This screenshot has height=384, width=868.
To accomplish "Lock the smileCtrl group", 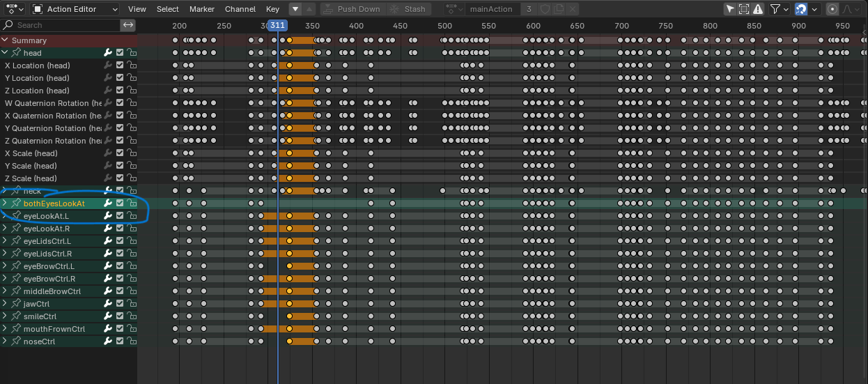I will click(131, 316).
